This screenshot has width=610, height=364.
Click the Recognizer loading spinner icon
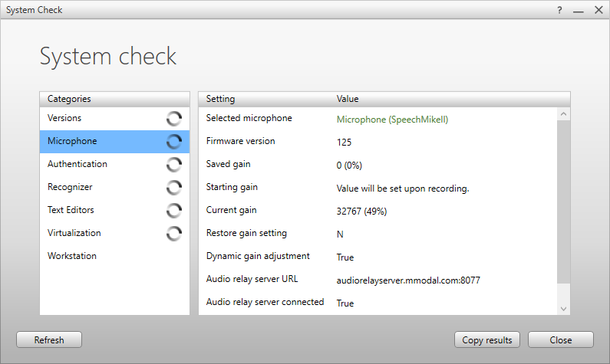(174, 187)
